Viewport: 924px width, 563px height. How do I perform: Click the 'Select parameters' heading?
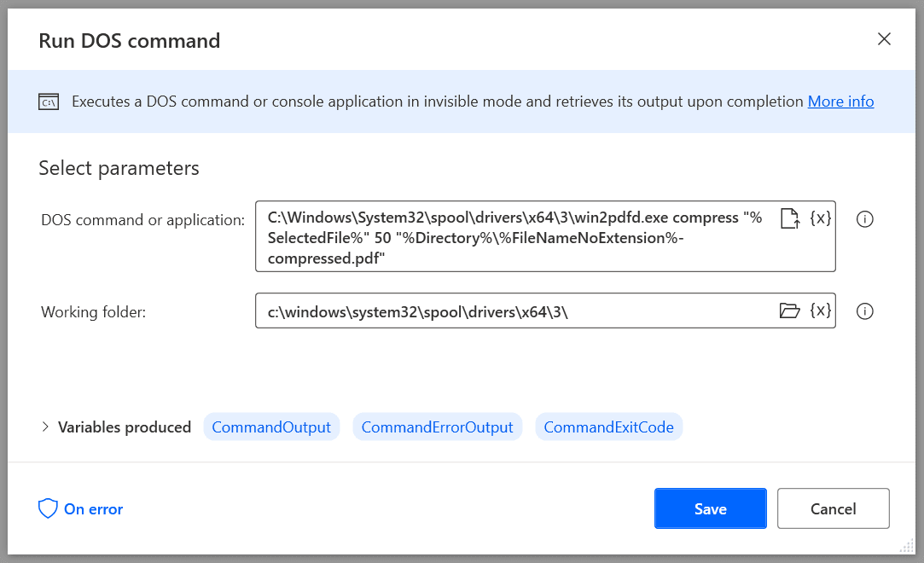pyautogui.click(x=119, y=168)
